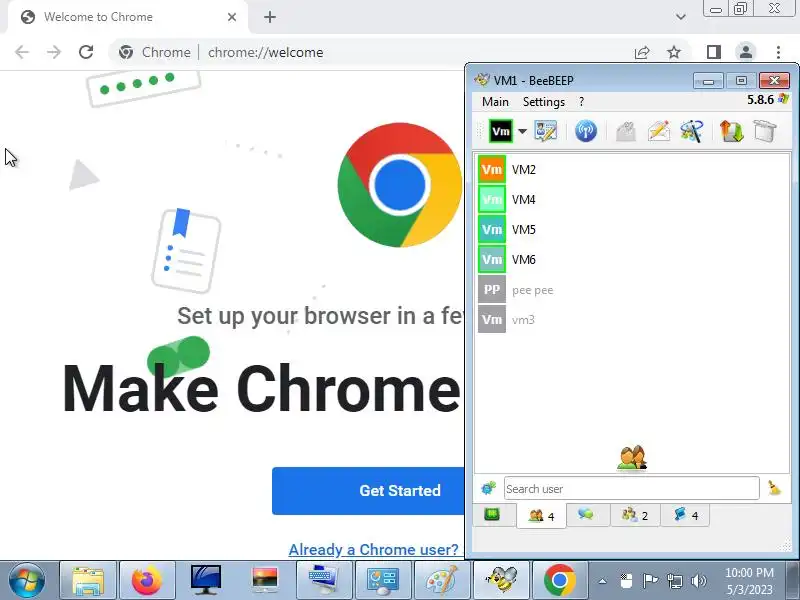Open the edit profile icon in BeeBEEP

coord(545,131)
